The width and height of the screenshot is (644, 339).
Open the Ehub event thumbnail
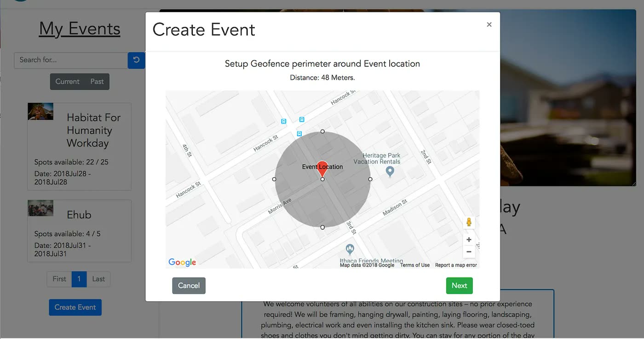(x=40, y=208)
